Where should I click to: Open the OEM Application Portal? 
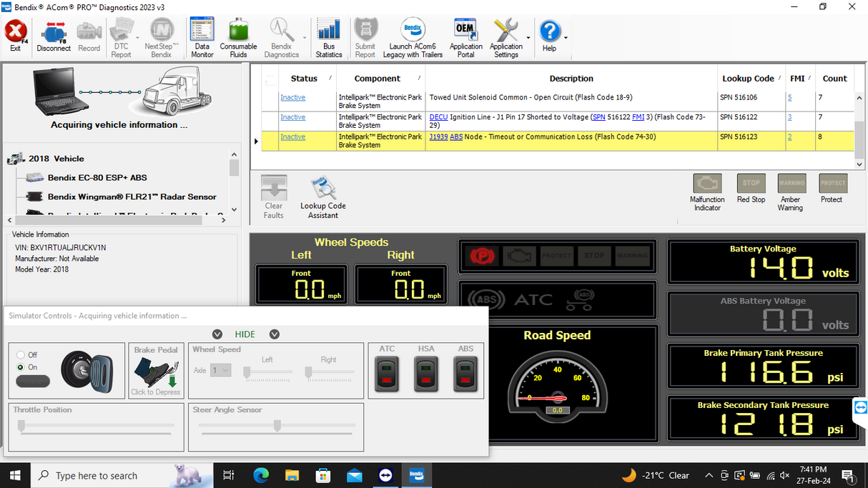point(465,36)
